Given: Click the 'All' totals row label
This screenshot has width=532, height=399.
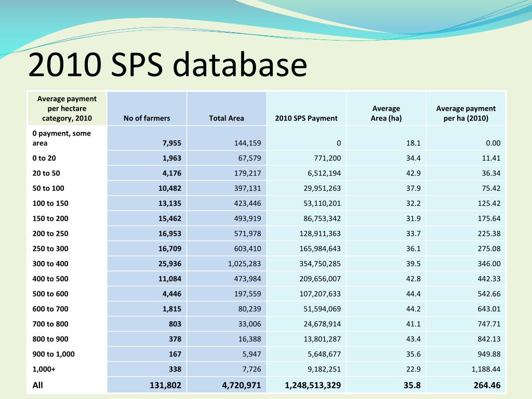Looking at the screenshot, I should click(37, 385).
